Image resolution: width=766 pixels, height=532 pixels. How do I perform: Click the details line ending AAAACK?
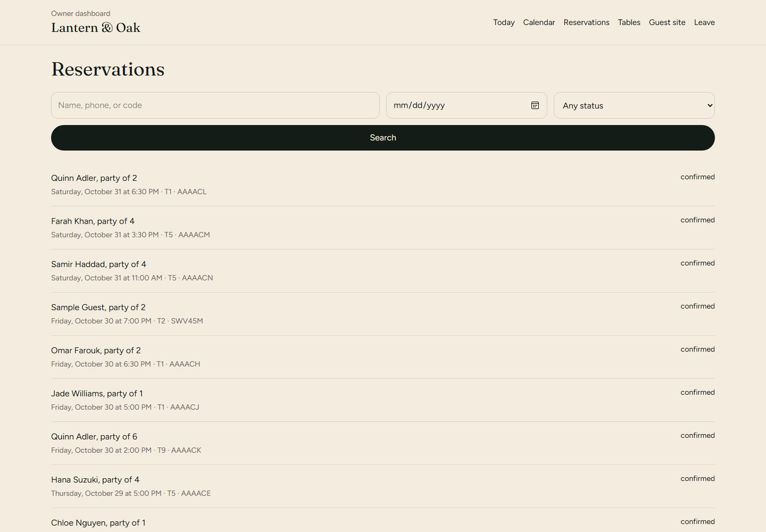[x=126, y=450]
